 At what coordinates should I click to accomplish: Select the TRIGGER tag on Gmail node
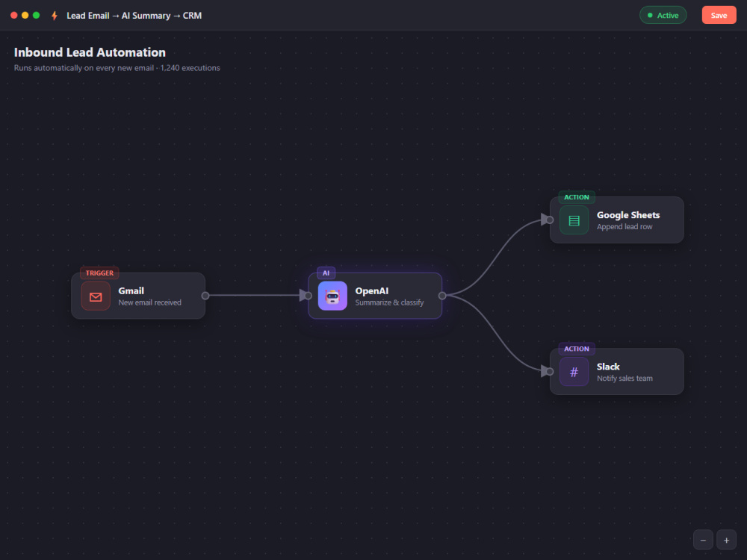pos(99,273)
